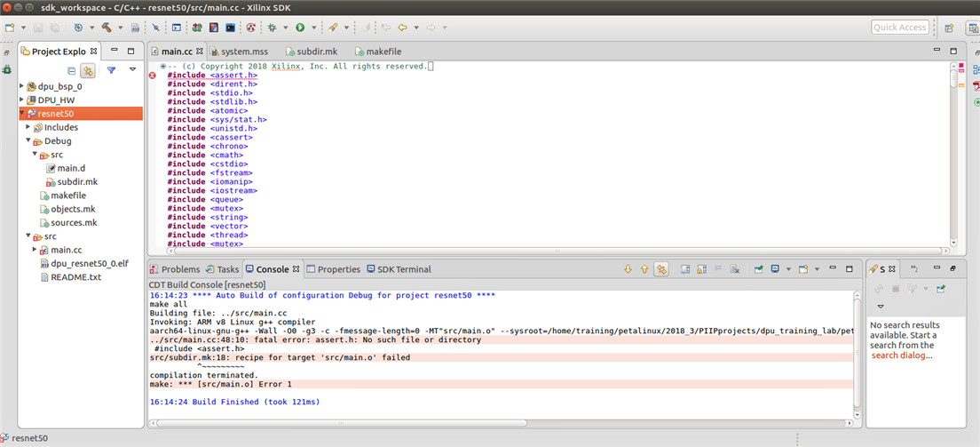Click the External Tools rocket icon
The height and width of the screenshot is (447, 980).
[333, 28]
